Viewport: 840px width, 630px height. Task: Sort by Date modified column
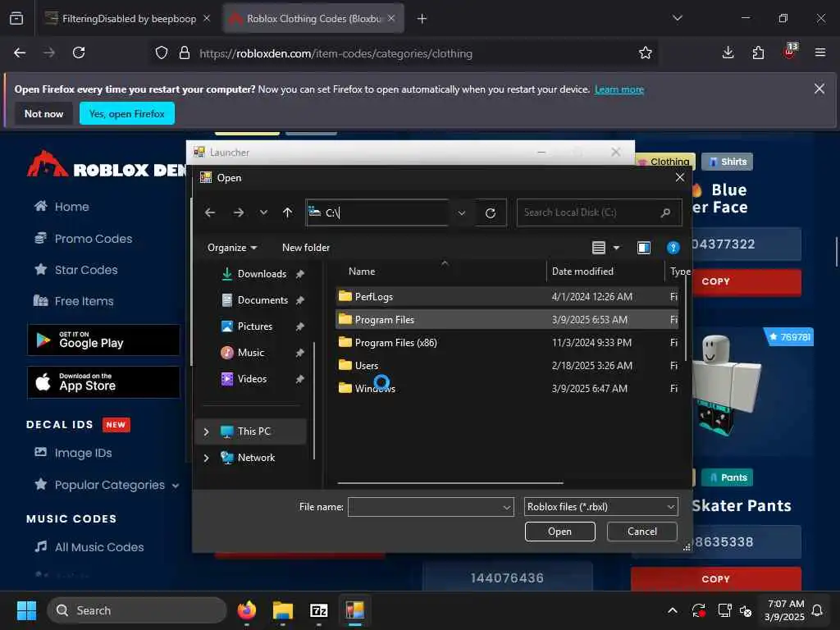tap(582, 272)
